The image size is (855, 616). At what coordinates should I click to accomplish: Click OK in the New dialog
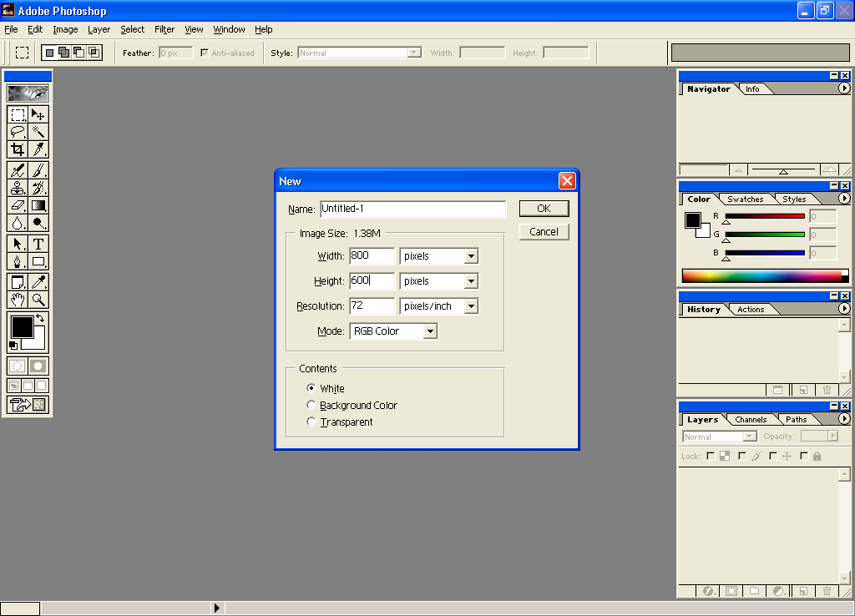544,209
